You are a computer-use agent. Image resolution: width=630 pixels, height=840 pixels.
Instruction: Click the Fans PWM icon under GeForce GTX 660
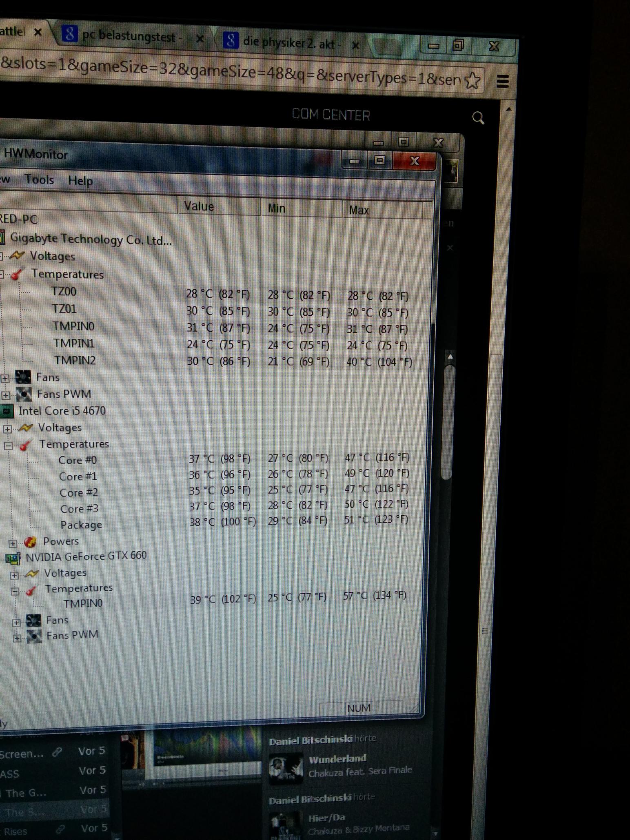coord(34,636)
